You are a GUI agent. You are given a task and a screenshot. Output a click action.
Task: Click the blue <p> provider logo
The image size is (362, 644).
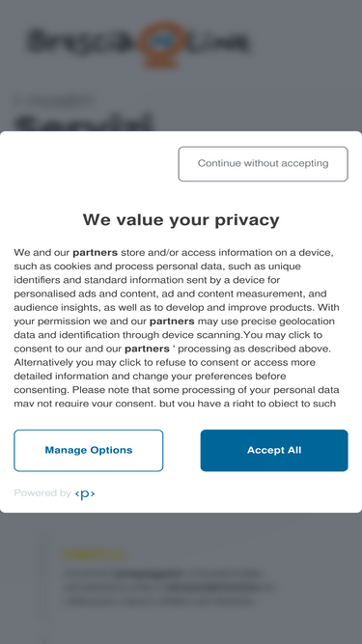pyautogui.click(x=85, y=494)
